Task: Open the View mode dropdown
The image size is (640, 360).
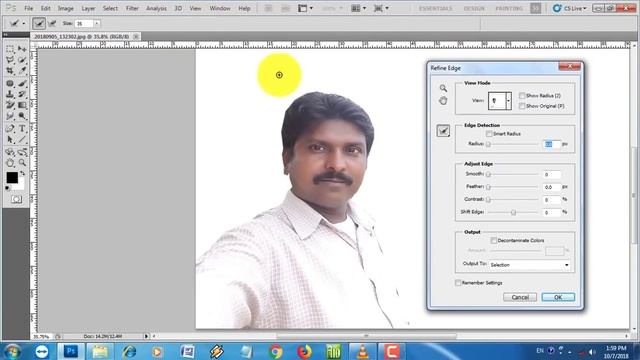Action: (x=509, y=100)
